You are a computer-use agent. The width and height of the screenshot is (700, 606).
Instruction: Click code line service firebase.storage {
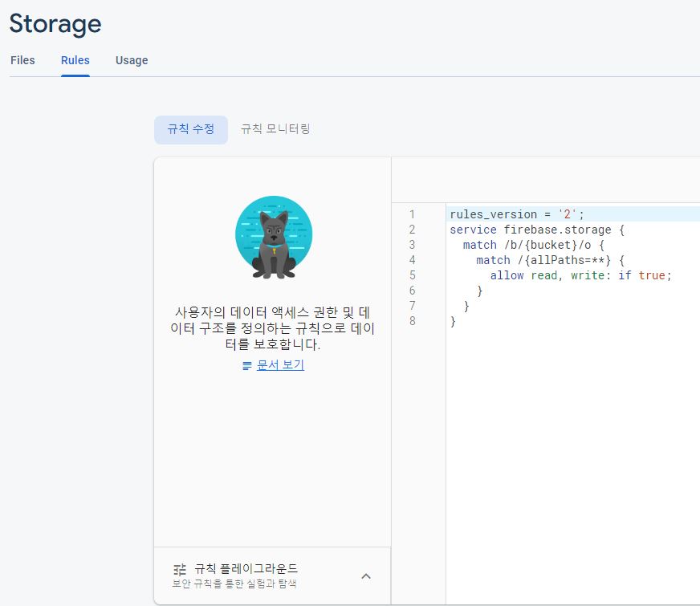[537, 230]
